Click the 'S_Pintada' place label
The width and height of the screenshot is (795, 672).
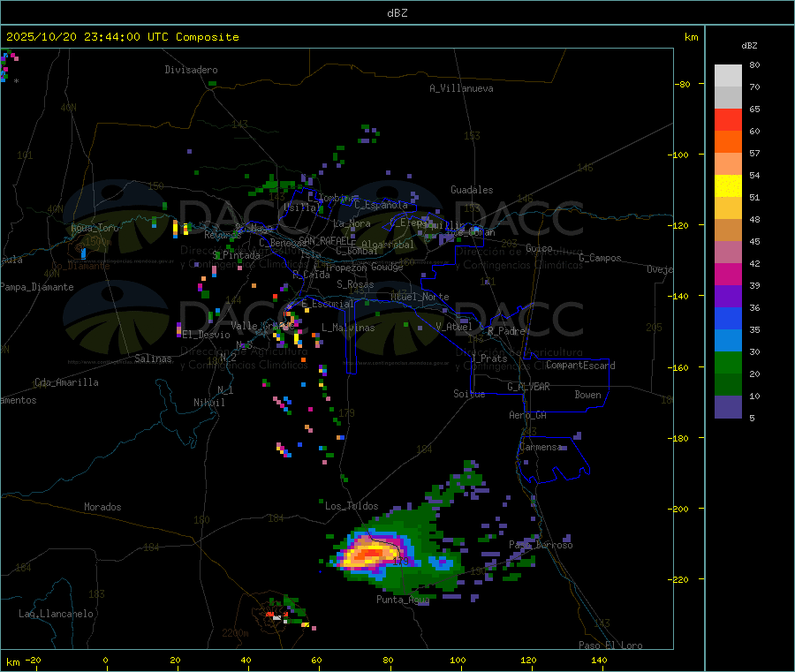[x=236, y=255]
